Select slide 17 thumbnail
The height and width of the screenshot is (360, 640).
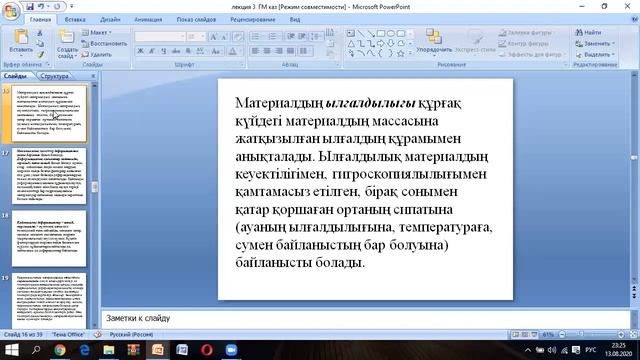(x=49, y=176)
